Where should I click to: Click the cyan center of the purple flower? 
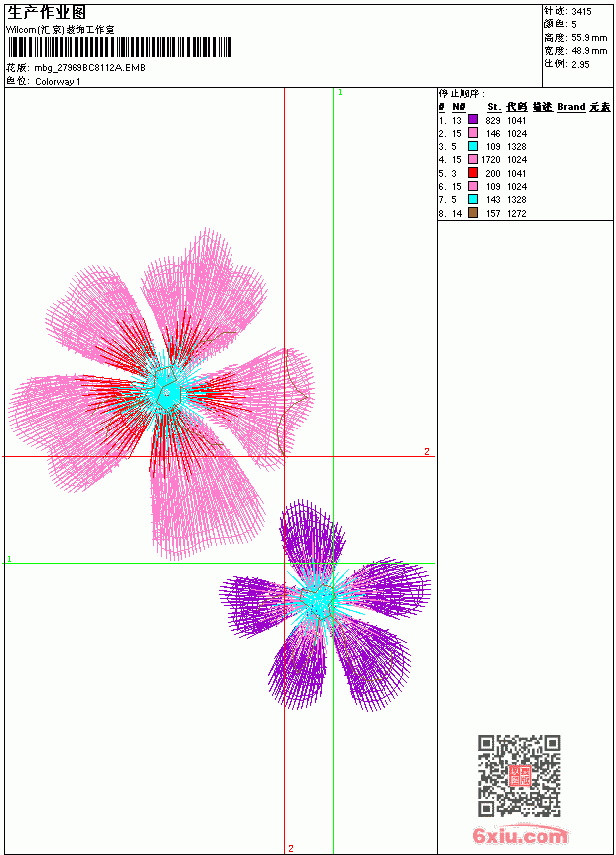coord(318,599)
